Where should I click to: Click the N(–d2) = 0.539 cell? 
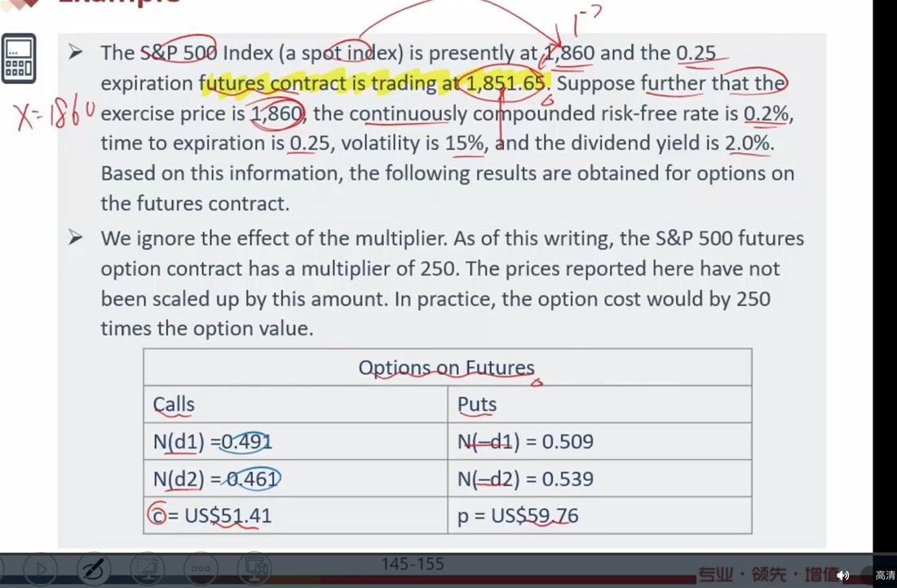click(x=599, y=479)
